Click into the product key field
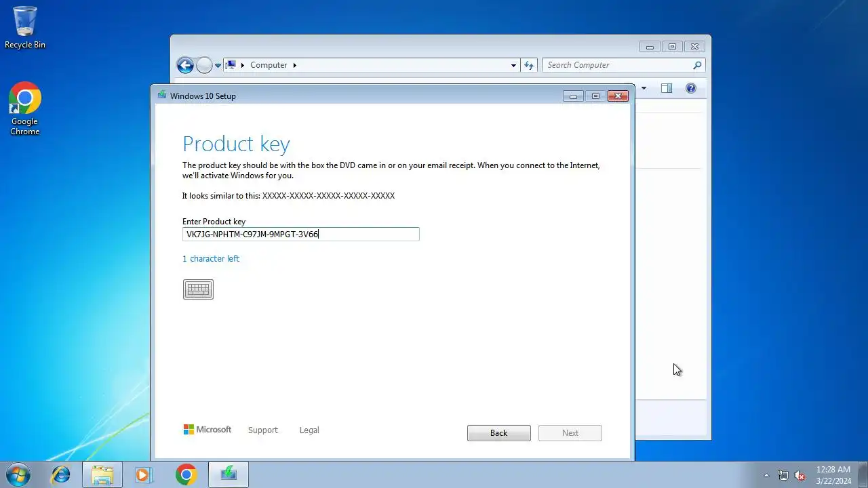 coord(301,234)
